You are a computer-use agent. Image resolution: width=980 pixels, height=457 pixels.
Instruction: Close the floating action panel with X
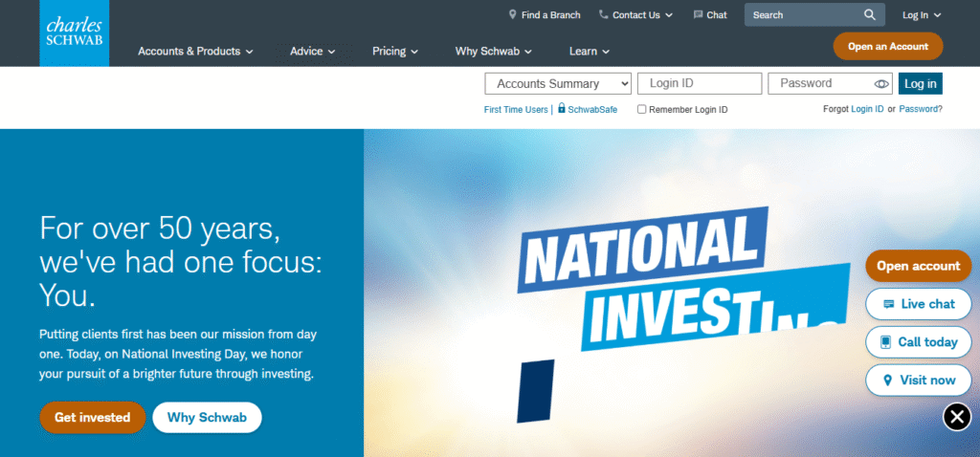[957, 417]
